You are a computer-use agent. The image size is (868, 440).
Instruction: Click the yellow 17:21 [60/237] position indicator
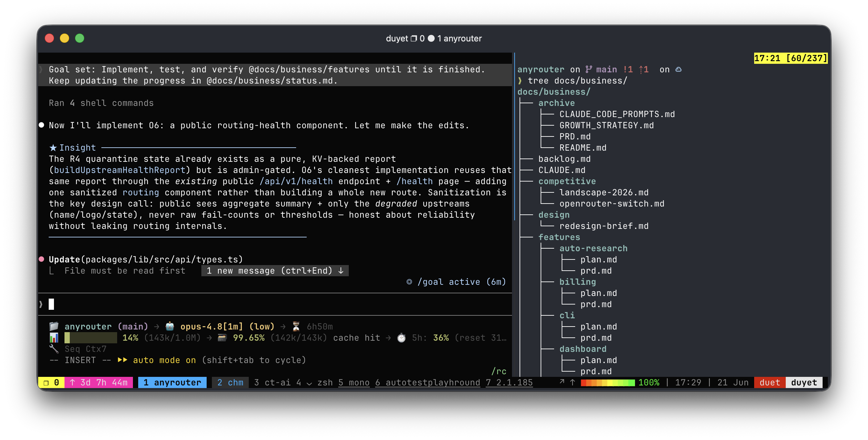[x=790, y=58]
